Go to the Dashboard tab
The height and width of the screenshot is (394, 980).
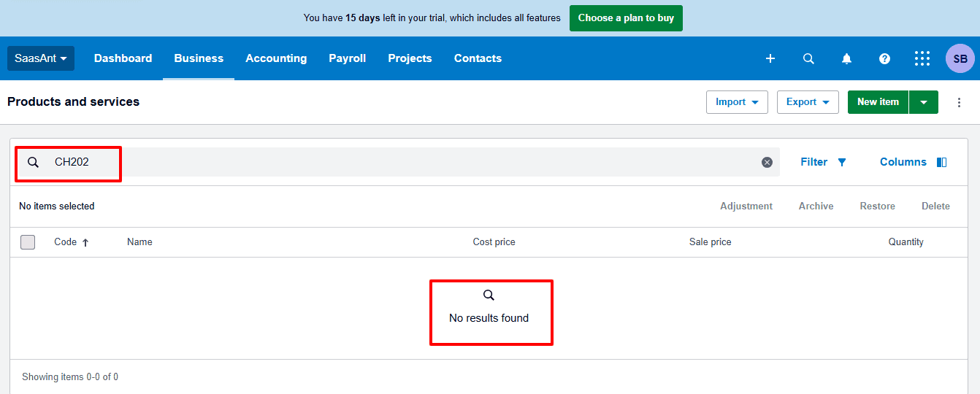[x=123, y=58]
